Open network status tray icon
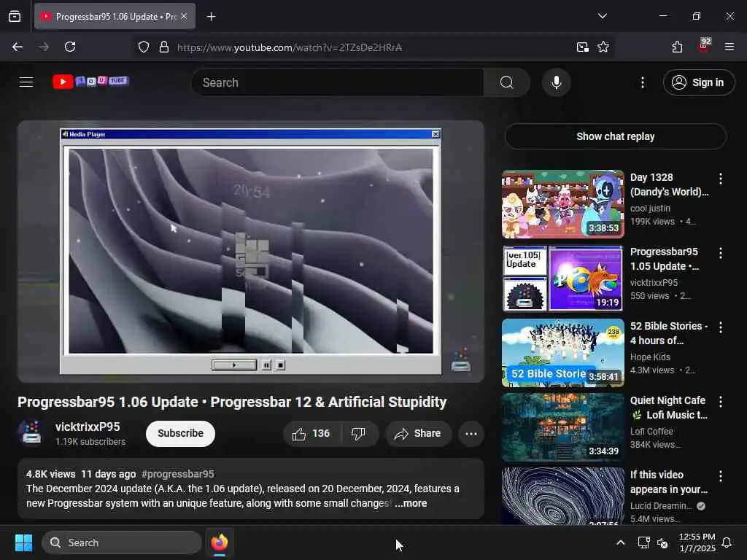Image resolution: width=747 pixels, height=560 pixels. (x=643, y=542)
